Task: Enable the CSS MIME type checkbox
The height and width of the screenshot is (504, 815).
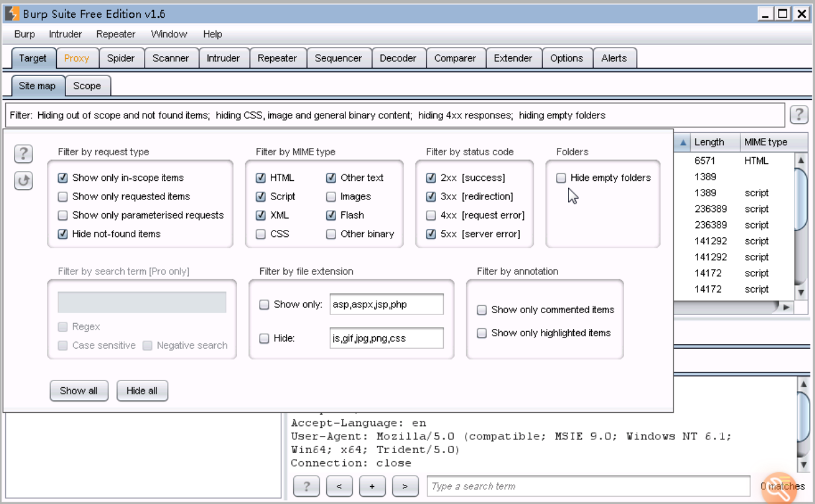Action: tap(261, 234)
